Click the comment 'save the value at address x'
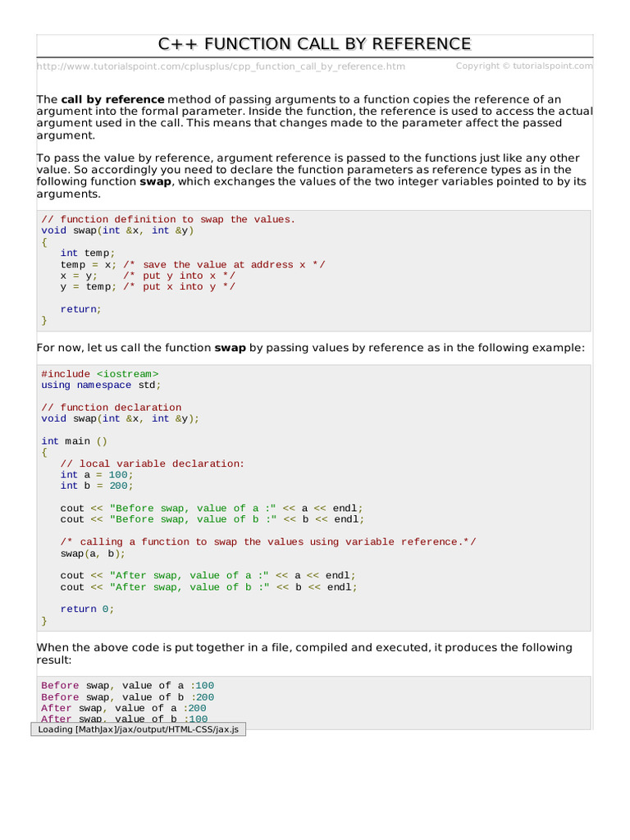630x840 pixels. coord(224,265)
